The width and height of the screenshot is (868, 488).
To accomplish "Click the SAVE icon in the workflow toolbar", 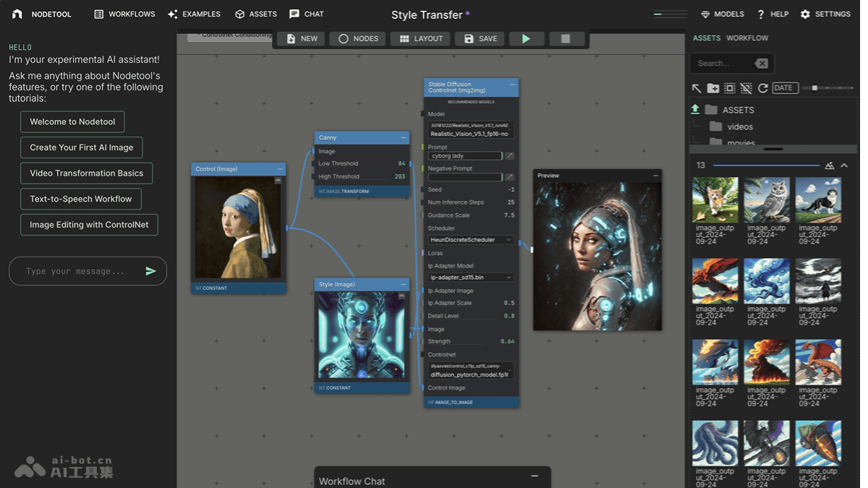I will click(468, 38).
